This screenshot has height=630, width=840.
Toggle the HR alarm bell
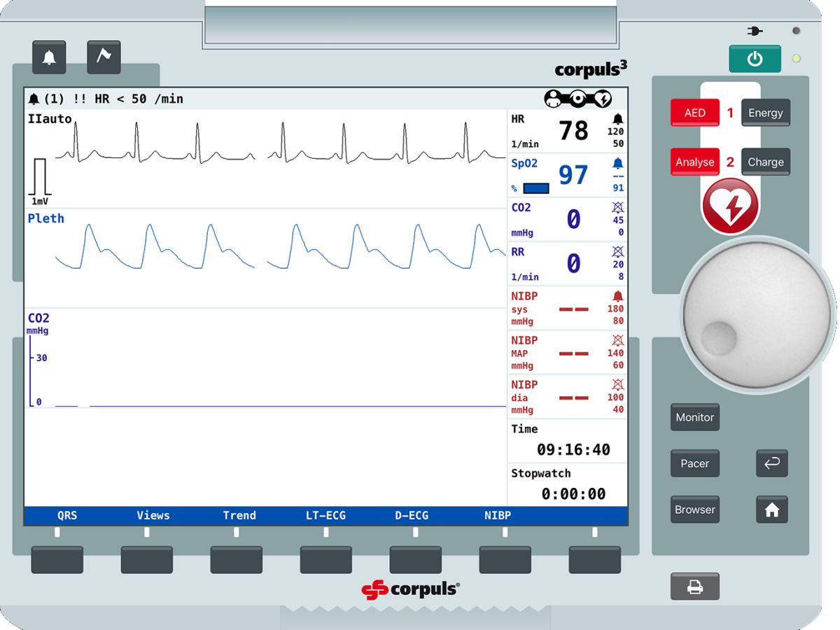(617, 119)
